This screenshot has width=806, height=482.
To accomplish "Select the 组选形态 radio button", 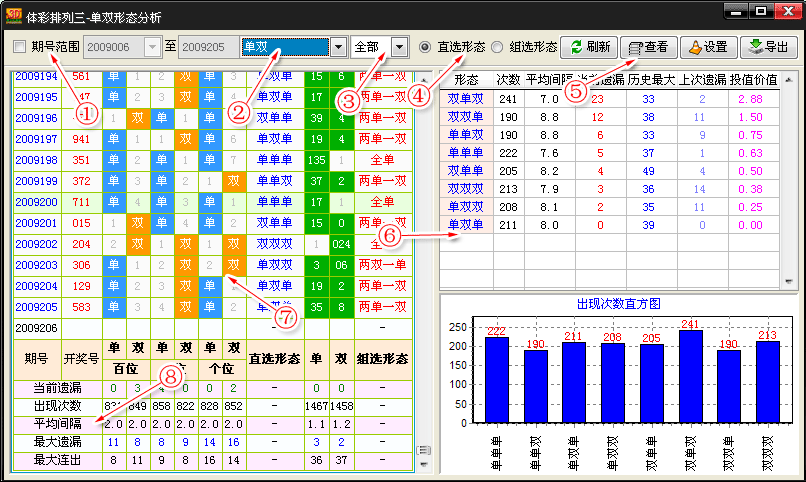I will click(x=497, y=47).
